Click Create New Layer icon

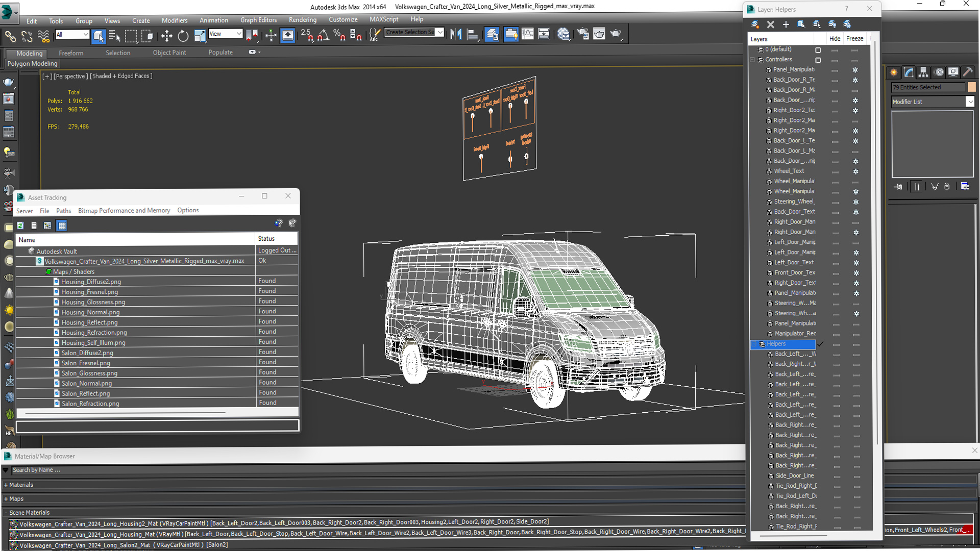(755, 24)
